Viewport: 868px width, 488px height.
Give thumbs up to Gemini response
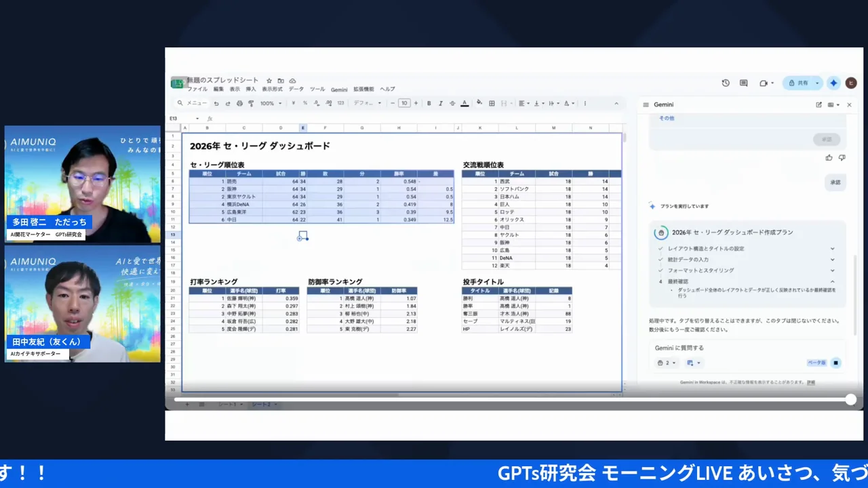tap(829, 157)
